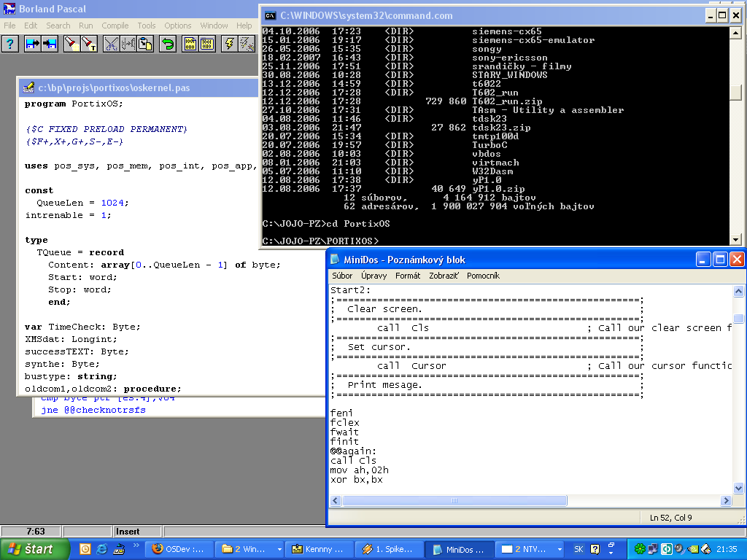Click the clock quick launch icon
Screen dimensions: 747x560
(85, 549)
